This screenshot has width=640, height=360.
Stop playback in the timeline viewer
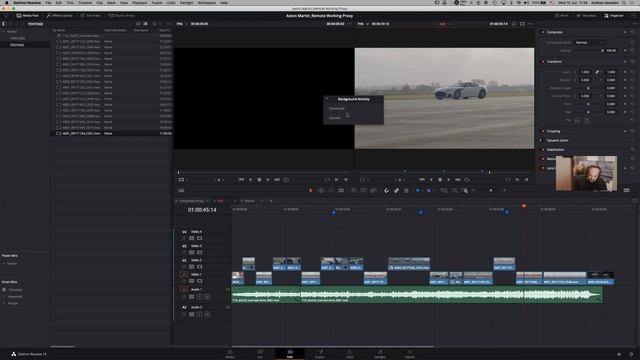(440, 180)
